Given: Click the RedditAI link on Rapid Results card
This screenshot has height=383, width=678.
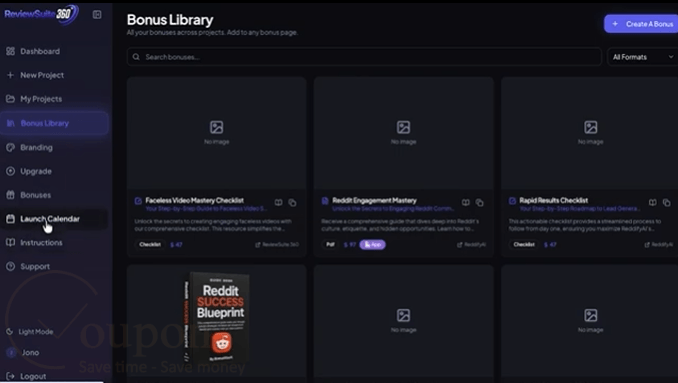Looking at the screenshot, I should tap(659, 245).
